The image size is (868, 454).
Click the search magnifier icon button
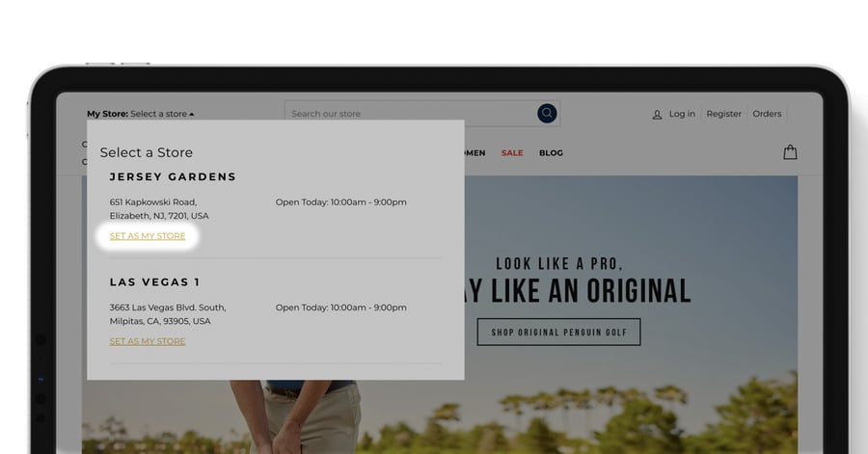547,114
